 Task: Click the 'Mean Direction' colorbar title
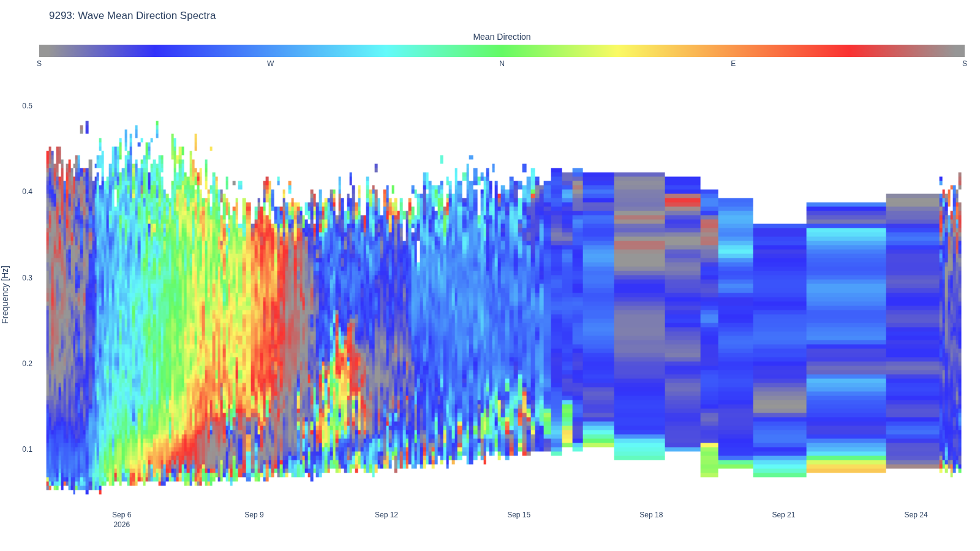[x=502, y=37]
